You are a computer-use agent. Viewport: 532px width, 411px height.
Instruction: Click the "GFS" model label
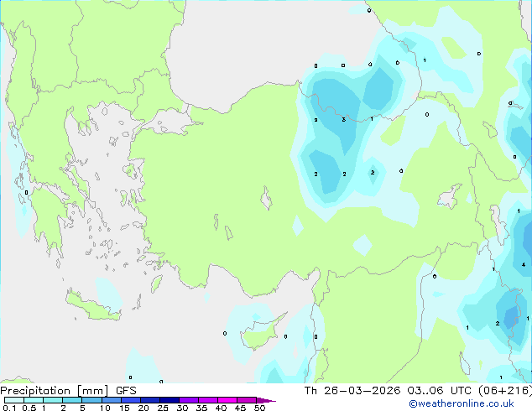tap(126, 391)
